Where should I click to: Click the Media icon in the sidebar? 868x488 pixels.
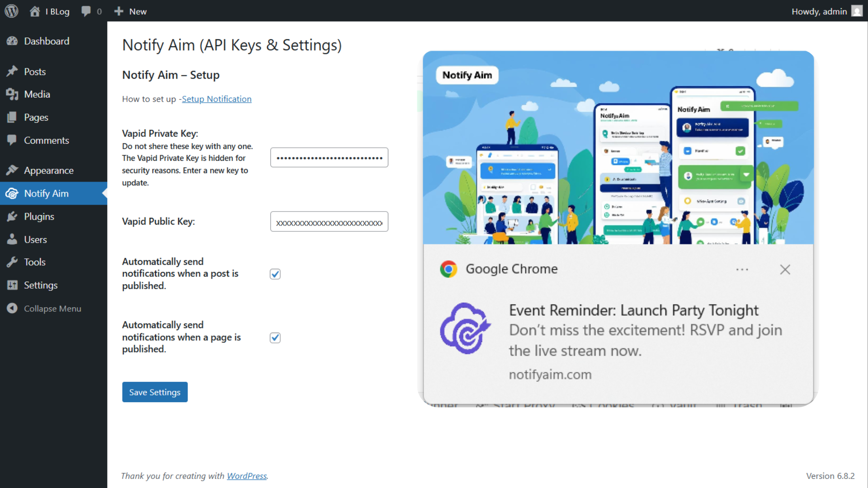(12, 94)
